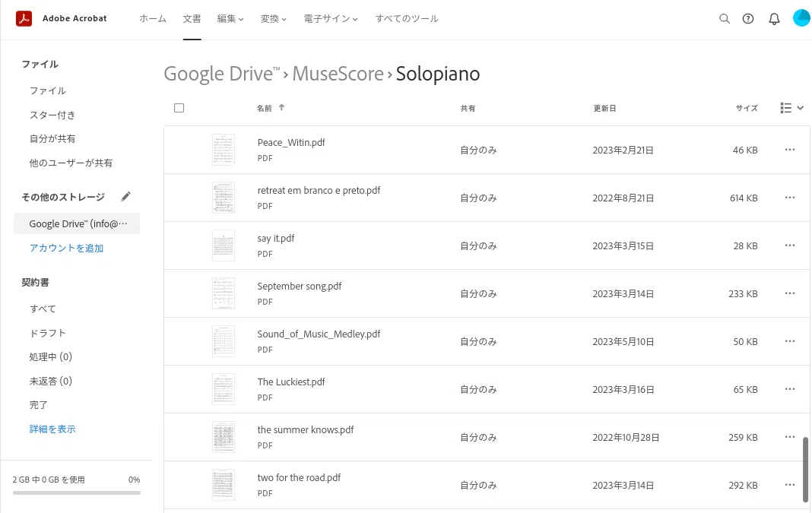Toggle sort arrow next to 名前 column
Image resolution: width=812 pixels, height=513 pixels.
pyautogui.click(x=282, y=108)
